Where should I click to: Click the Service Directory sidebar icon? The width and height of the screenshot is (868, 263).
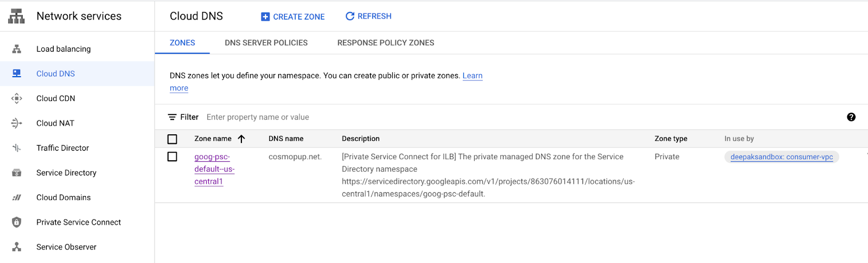pyautogui.click(x=17, y=173)
